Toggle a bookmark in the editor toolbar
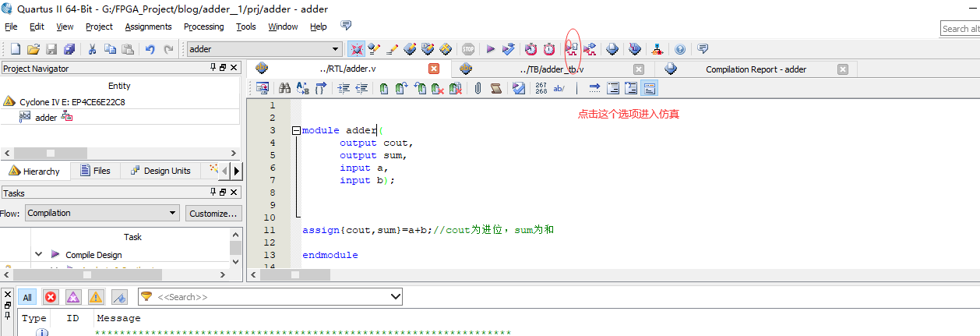Viewport: 980px width, 336px height. click(x=384, y=88)
